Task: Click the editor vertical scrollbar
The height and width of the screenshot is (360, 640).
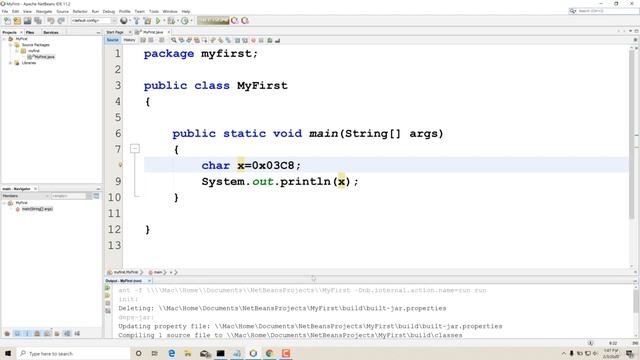Action: click(632, 135)
